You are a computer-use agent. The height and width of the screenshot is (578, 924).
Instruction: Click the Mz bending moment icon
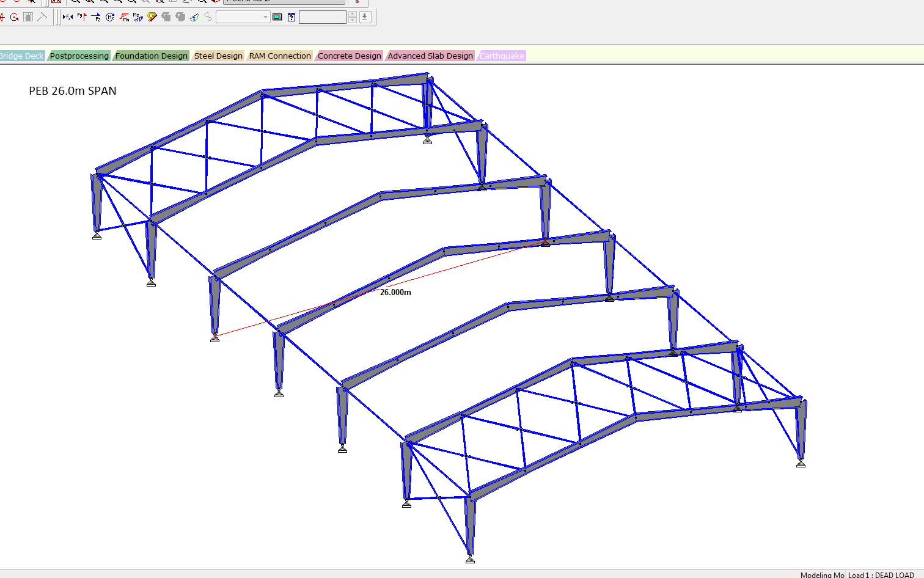coord(138,17)
